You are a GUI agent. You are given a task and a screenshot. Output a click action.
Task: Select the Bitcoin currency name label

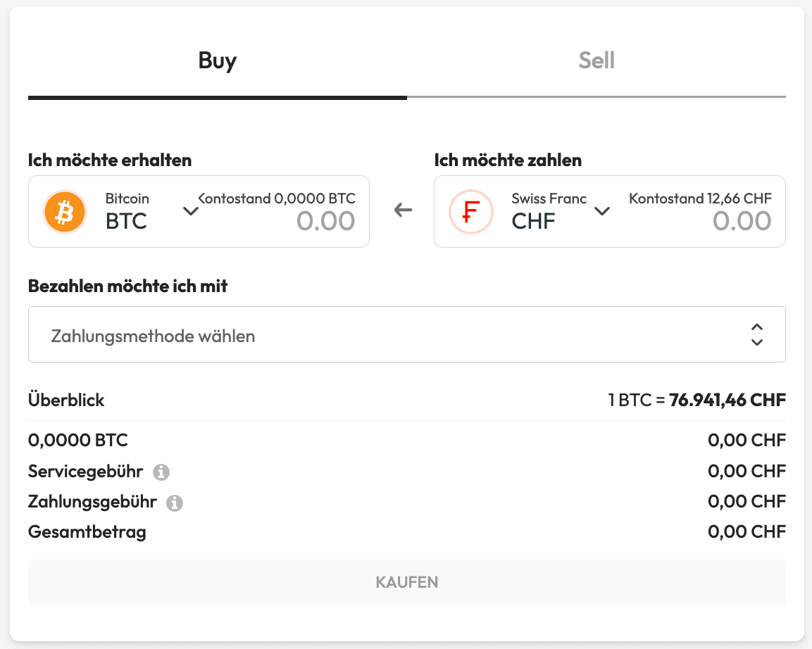127,199
